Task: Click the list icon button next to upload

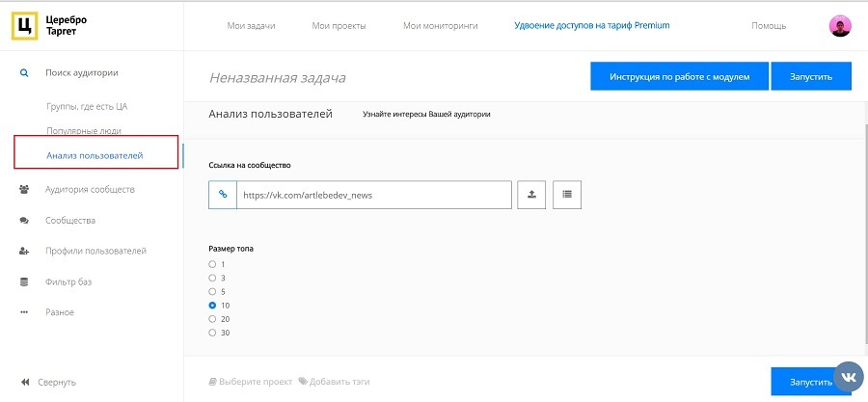Action: pos(567,195)
